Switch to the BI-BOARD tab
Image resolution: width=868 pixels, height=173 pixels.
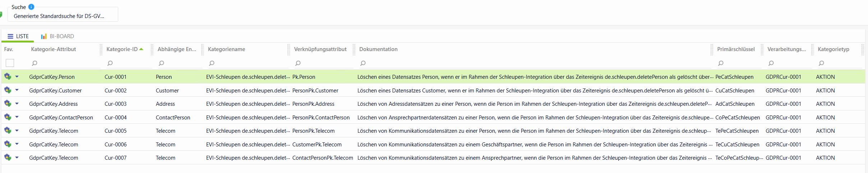[57, 36]
